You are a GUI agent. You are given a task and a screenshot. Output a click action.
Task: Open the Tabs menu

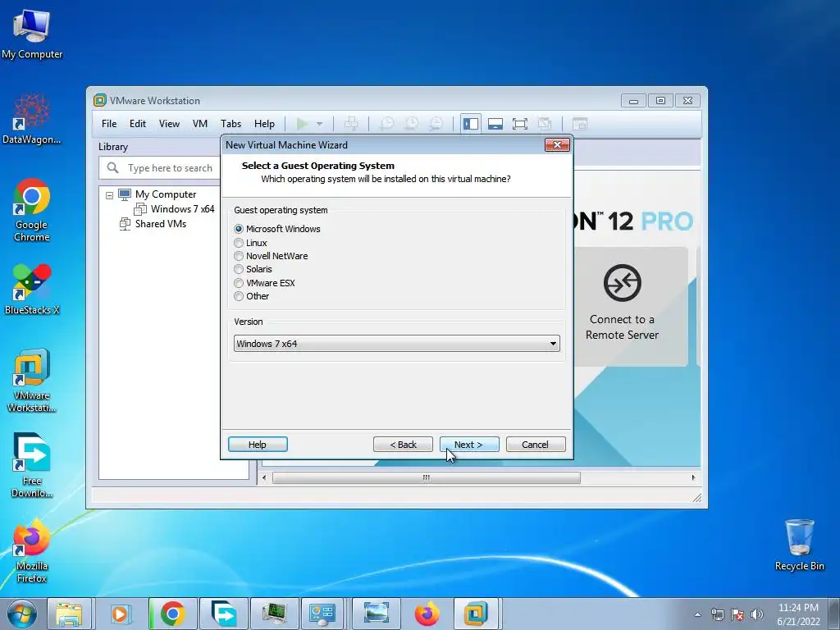[x=231, y=124]
